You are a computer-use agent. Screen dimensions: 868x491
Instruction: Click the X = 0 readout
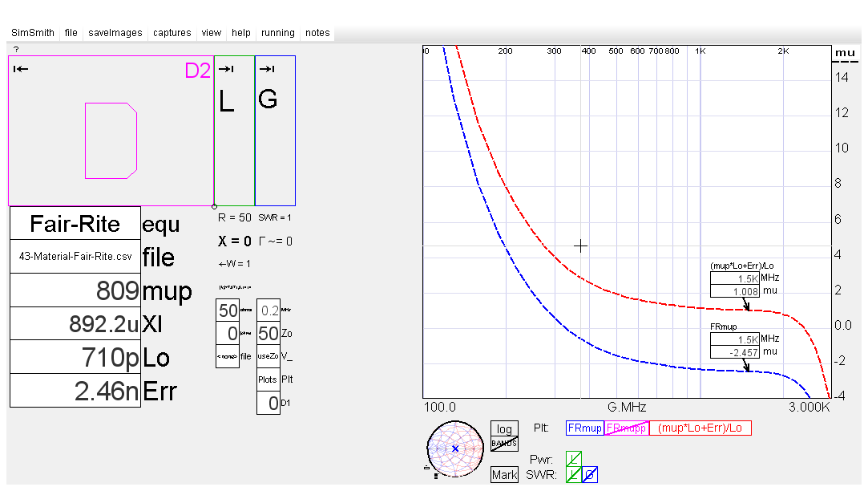point(235,241)
